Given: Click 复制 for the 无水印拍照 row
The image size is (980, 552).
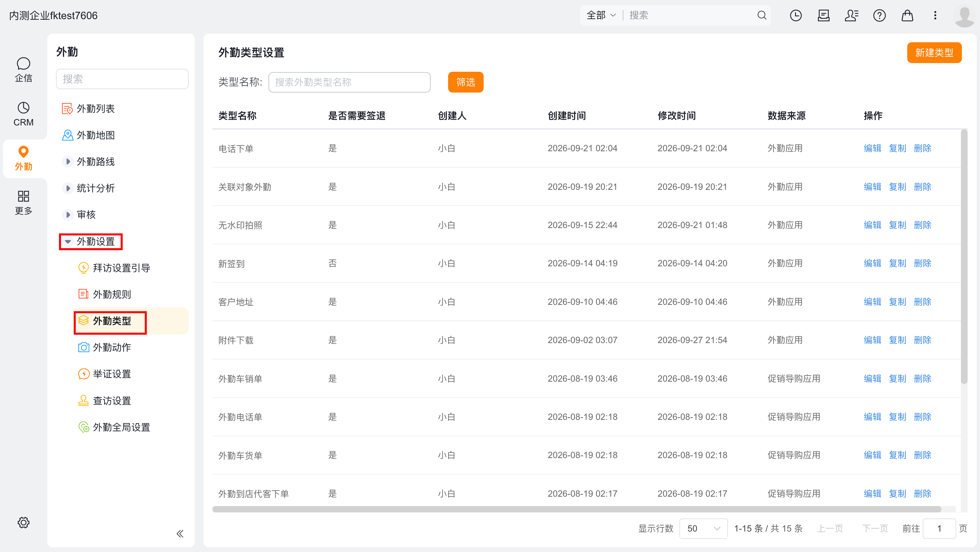Looking at the screenshot, I should (x=898, y=225).
